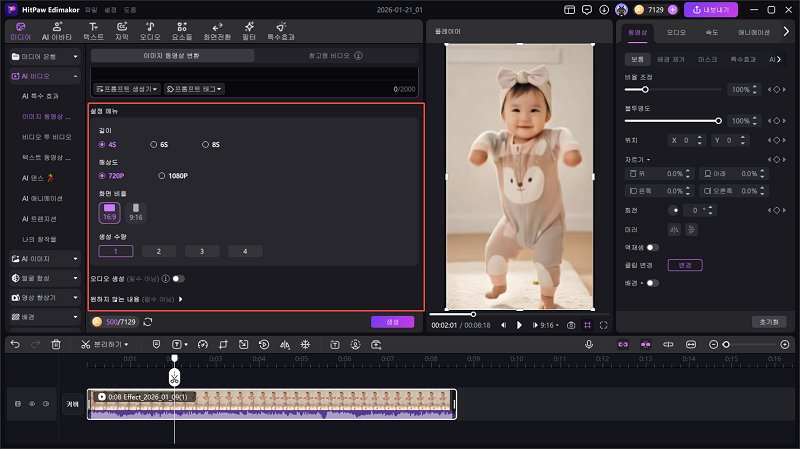Show more property tabs with right chevron

point(786,32)
